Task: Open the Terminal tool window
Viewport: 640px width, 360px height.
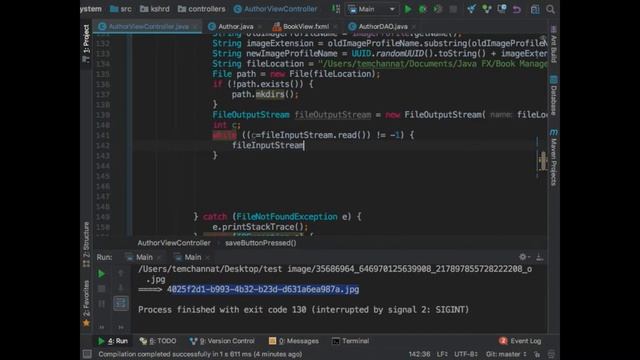Action: pyautogui.click(x=351, y=341)
